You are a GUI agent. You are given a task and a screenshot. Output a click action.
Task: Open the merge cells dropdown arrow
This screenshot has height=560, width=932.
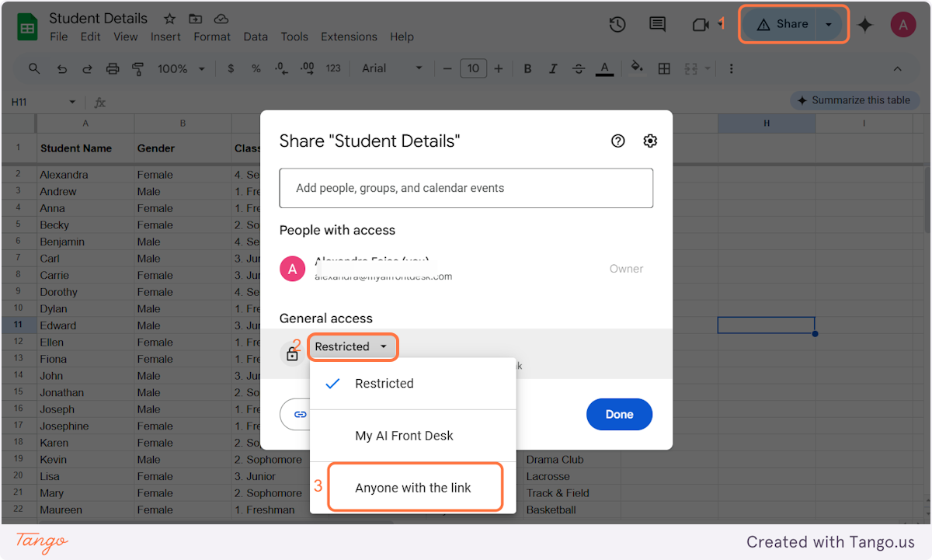tap(708, 68)
